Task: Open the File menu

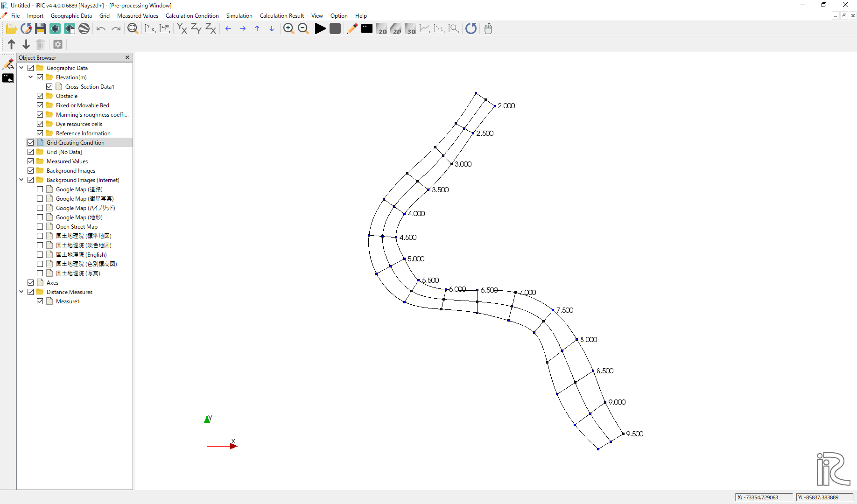Action: pyautogui.click(x=15, y=16)
